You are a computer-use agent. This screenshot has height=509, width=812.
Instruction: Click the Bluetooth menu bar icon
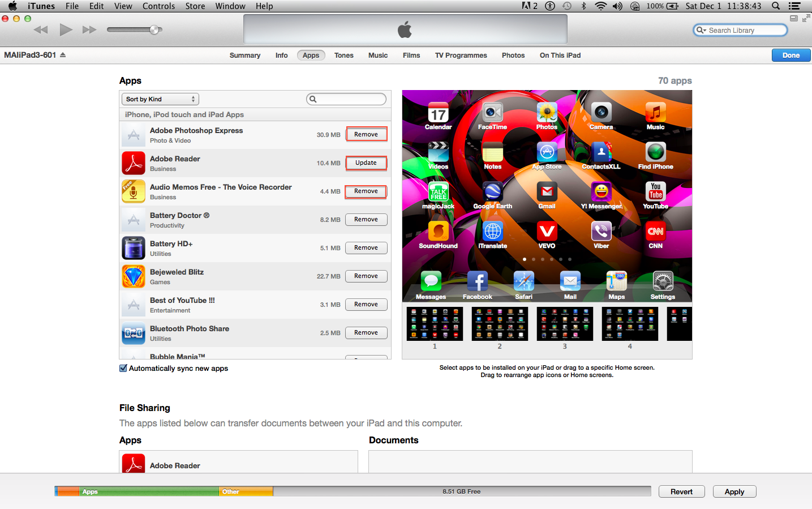[584, 6]
